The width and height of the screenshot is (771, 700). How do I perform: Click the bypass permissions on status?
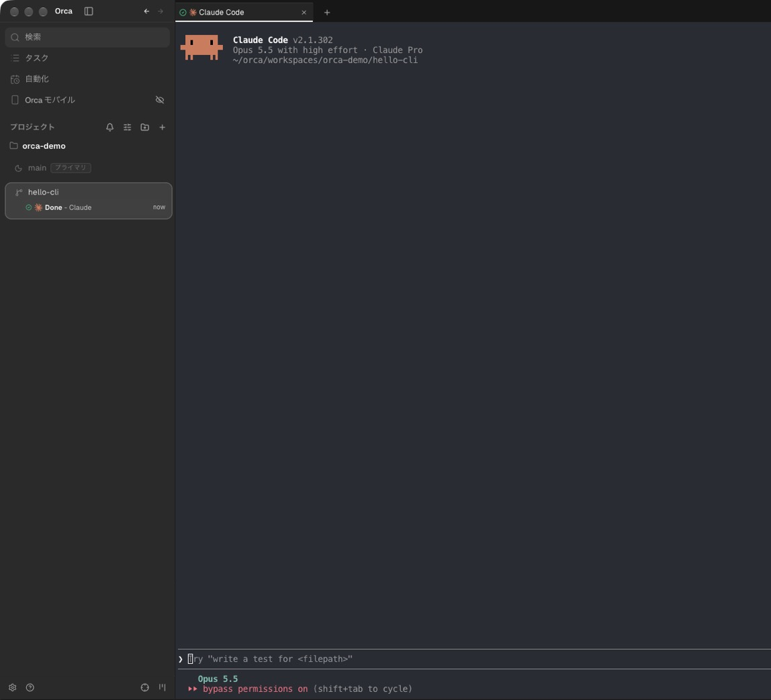(255, 689)
